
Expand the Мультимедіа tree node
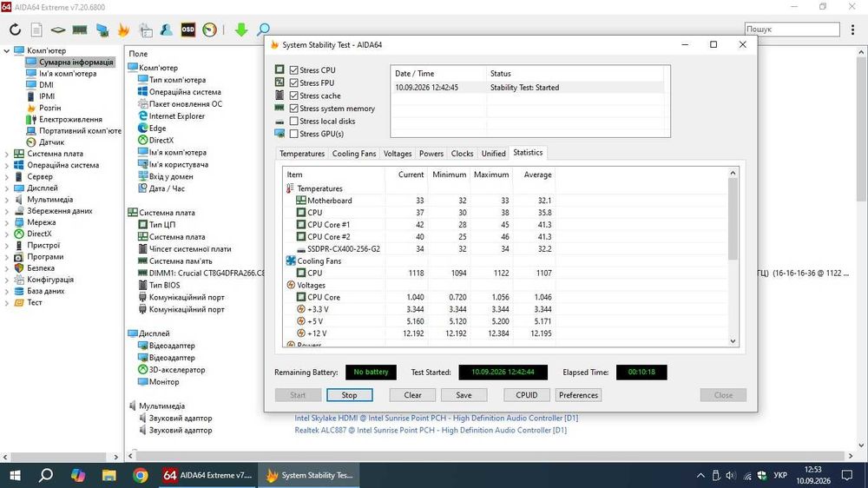click(x=7, y=200)
